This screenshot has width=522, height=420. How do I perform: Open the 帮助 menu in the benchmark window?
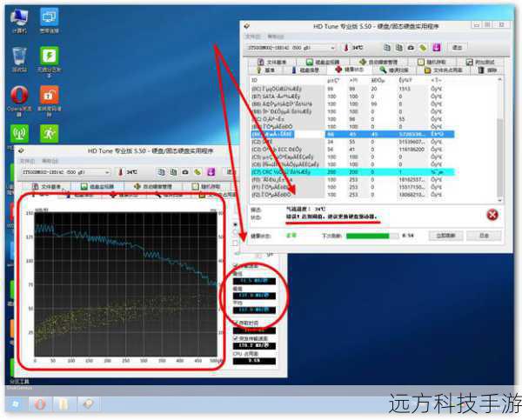pyautogui.click(x=50, y=161)
